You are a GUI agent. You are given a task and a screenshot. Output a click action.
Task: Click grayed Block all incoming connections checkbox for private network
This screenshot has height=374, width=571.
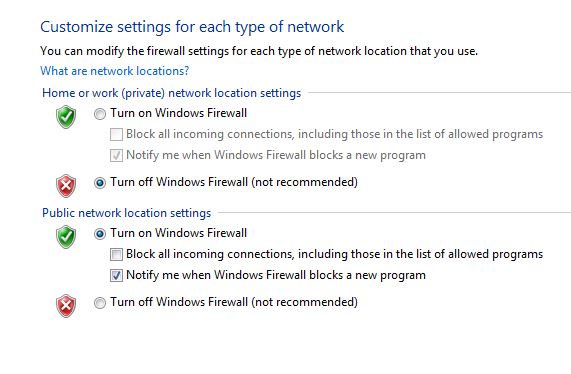coord(116,134)
